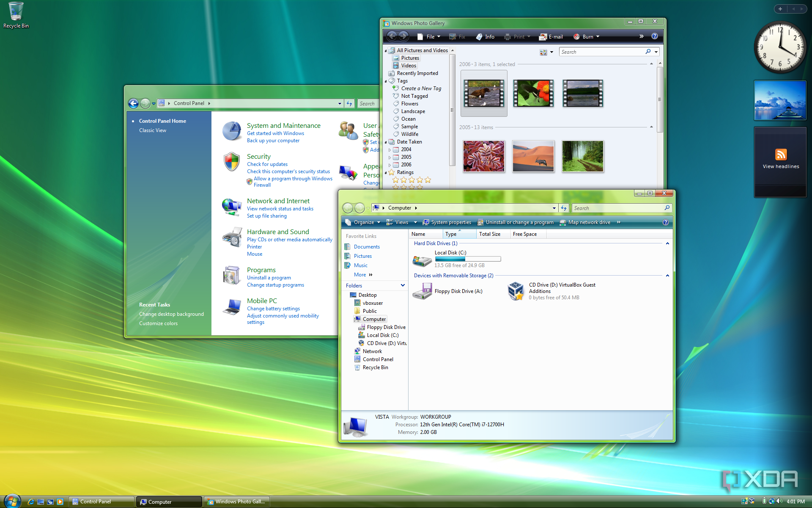Click the Info tag icon in Photo Gallery

pos(479,37)
